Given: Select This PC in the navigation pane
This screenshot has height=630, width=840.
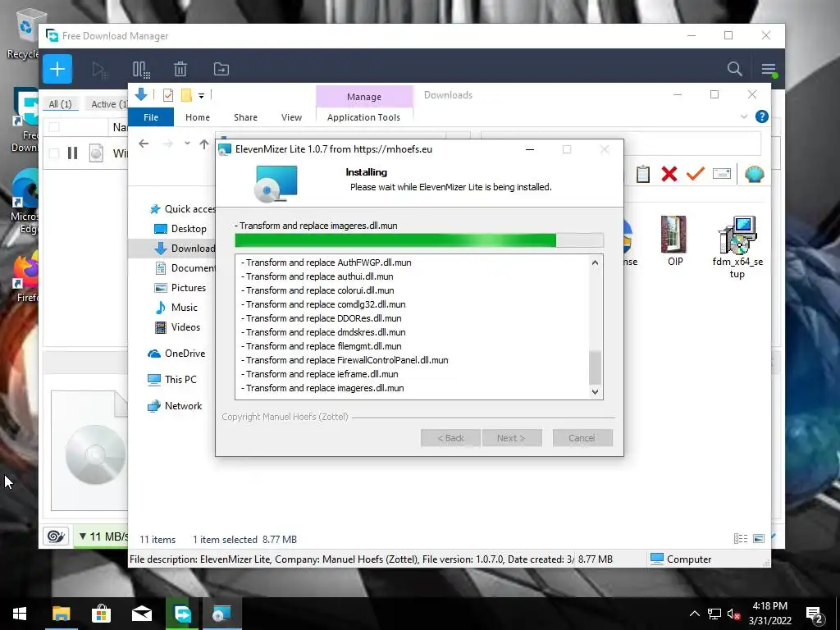Looking at the screenshot, I should click(x=172, y=379).
